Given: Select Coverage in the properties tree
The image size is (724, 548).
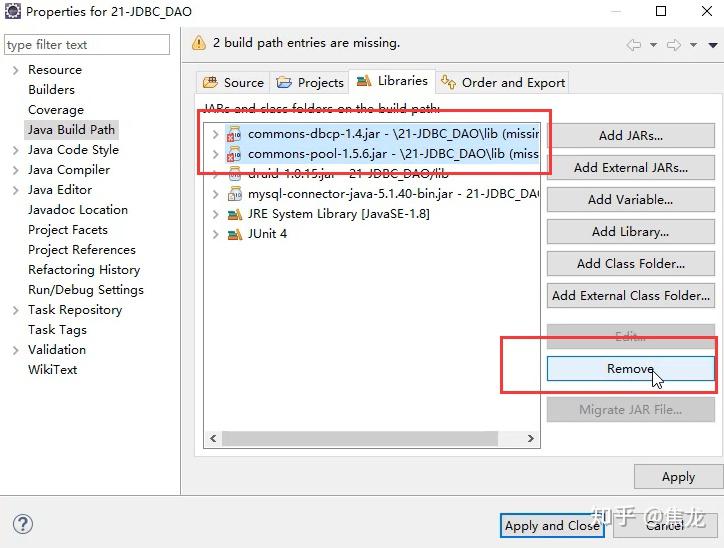Looking at the screenshot, I should pos(56,110).
